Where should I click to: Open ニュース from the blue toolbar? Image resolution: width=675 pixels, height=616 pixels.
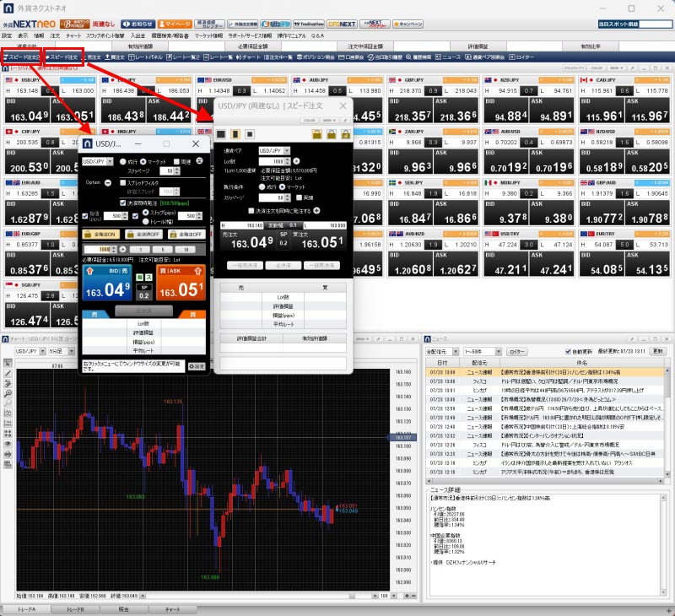[448, 57]
